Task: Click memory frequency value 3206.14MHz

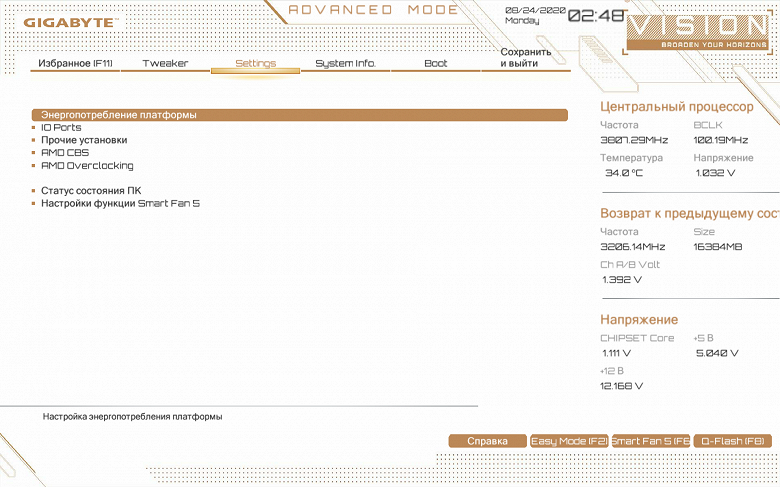Action: [633, 247]
